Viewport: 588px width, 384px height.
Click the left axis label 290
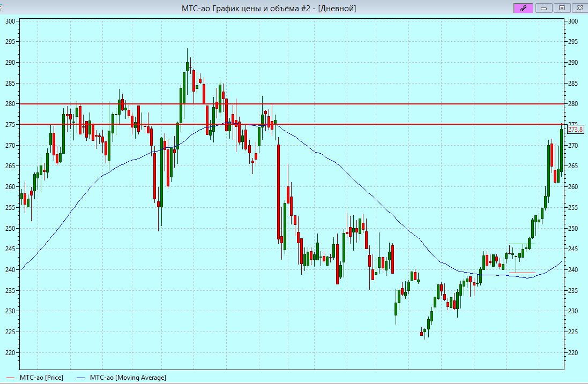point(10,63)
